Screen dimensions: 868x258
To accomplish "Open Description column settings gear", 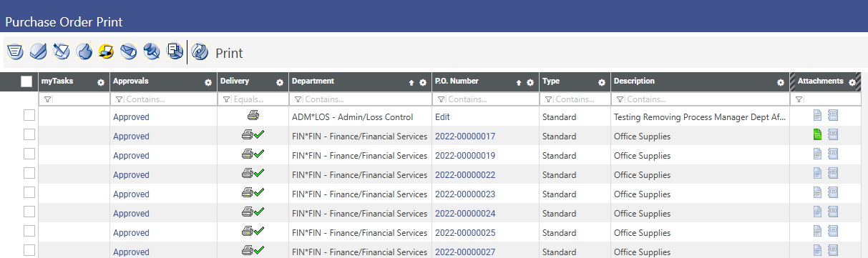I will (x=781, y=82).
